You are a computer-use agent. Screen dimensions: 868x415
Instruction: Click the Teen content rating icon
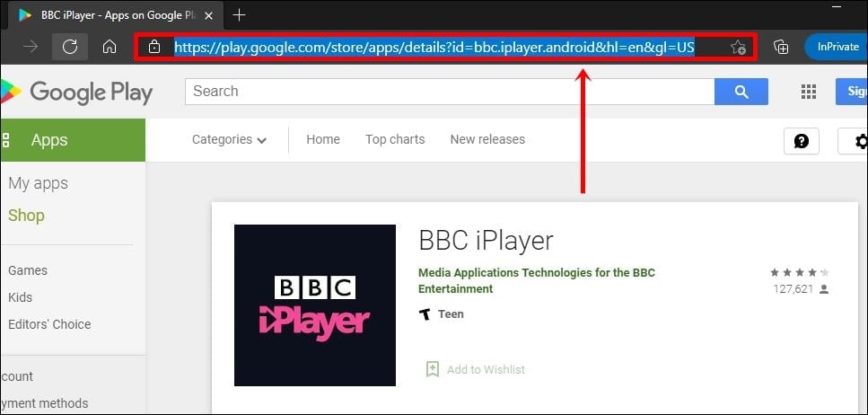pos(425,314)
